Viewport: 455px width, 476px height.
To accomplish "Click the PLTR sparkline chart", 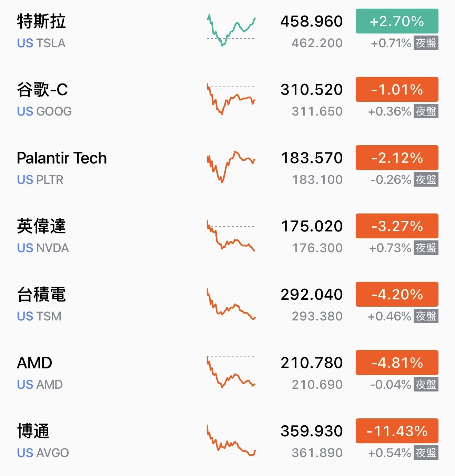I will pos(231,167).
